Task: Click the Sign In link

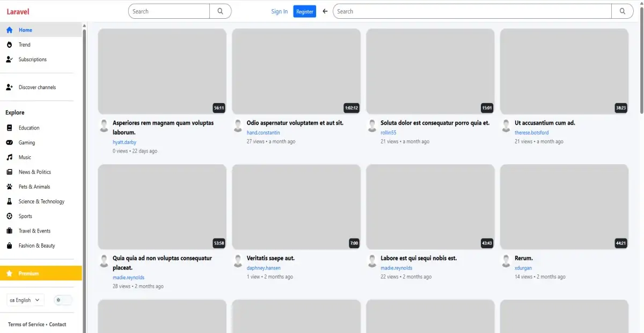Action: click(279, 11)
